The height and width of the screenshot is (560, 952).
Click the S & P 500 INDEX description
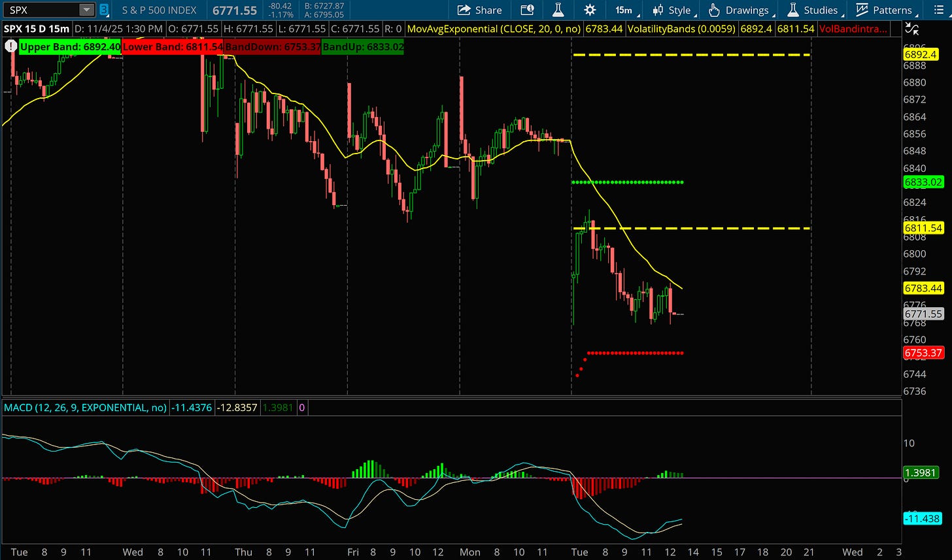[159, 10]
